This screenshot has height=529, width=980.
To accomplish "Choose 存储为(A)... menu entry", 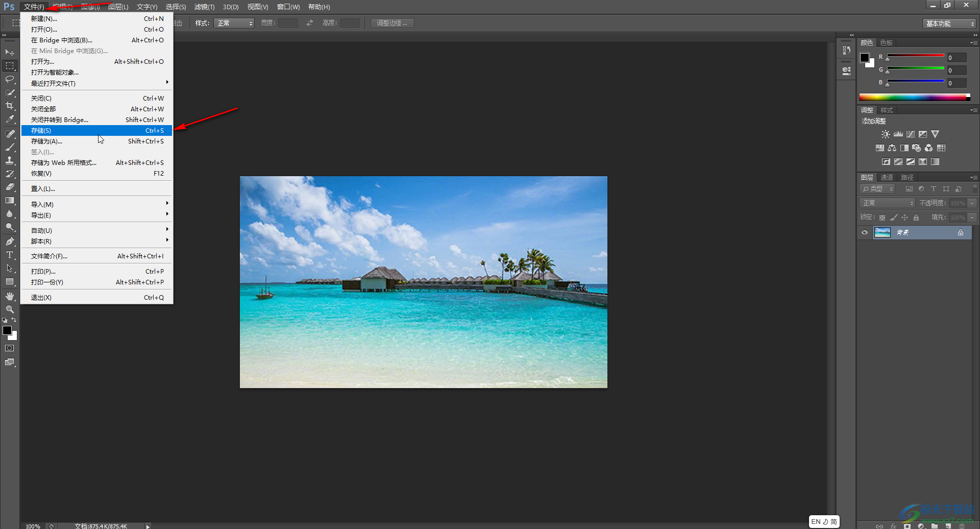I will (x=97, y=141).
